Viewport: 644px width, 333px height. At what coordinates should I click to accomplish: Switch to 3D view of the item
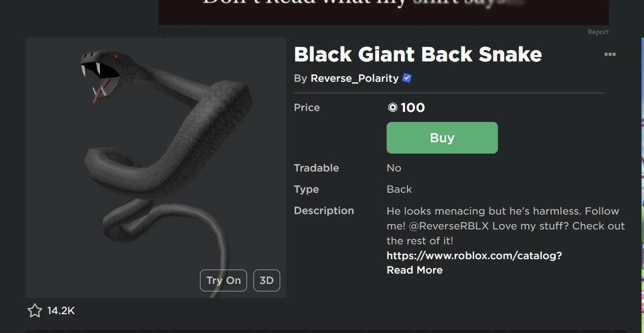pos(266,280)
